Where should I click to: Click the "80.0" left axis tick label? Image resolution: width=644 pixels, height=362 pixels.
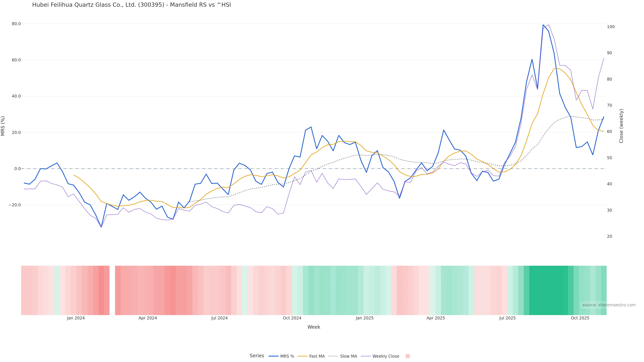tap(16, 24)
